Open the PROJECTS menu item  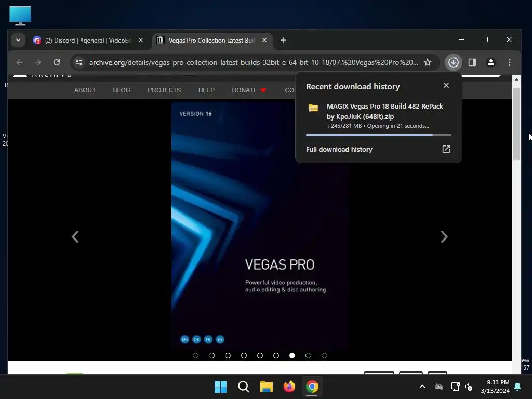point(164,90)
